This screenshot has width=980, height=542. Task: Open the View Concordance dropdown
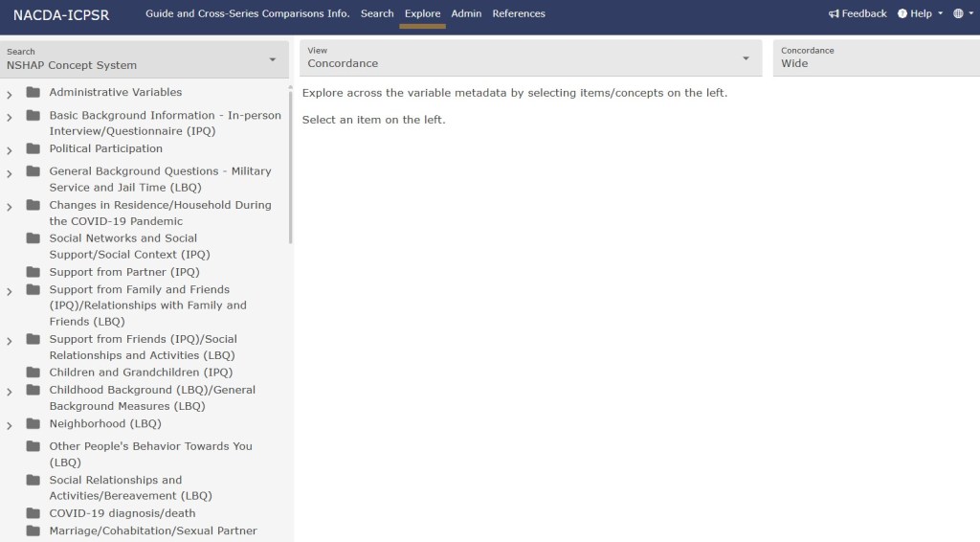coord(530,57)
